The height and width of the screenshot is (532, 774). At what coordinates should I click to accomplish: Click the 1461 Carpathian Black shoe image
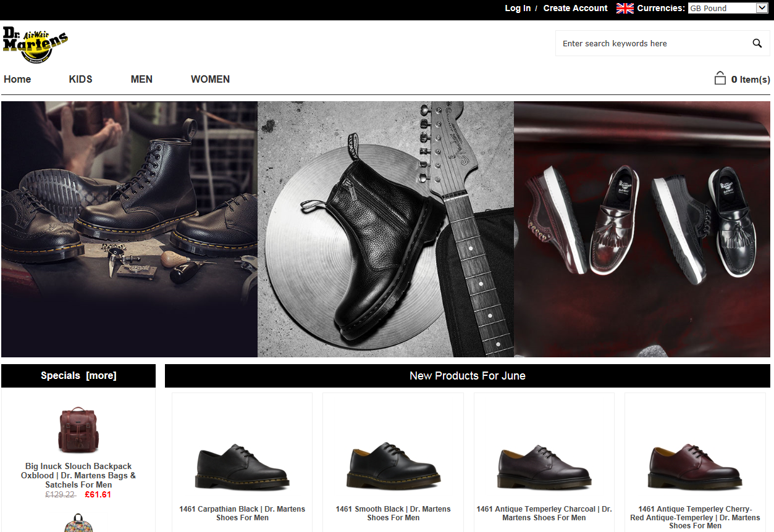coord(242,467)
